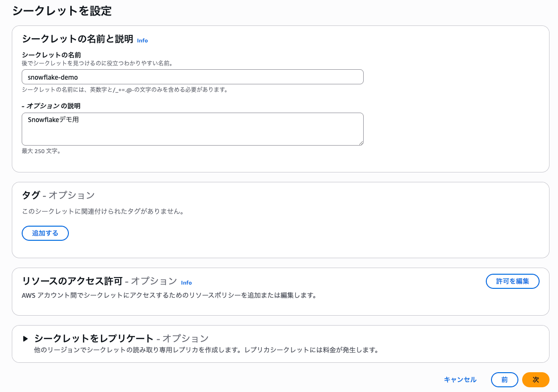The height and width of the screenshot is (392, 558).
Task: Click the シークレットの名前 field label
Action: click(x=51, y=55)
